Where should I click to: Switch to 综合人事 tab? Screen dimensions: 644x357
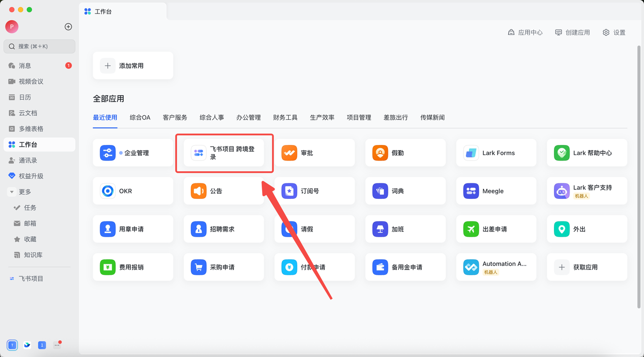click(x=212, y=117)
